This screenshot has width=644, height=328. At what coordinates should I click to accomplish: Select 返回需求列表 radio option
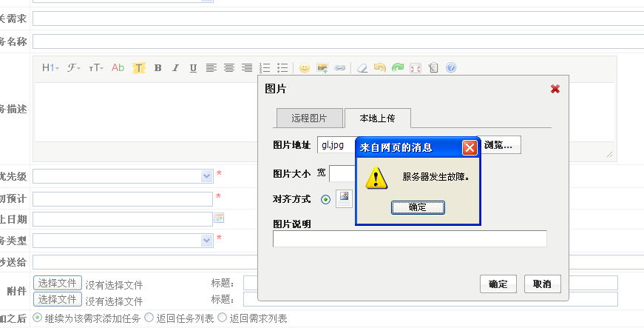[223, 318]
